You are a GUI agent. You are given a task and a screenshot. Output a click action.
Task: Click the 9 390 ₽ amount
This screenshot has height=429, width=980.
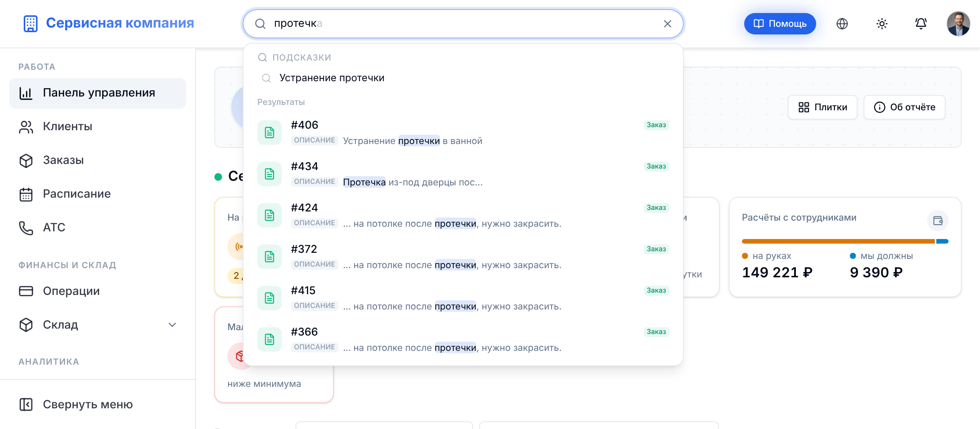(x=876, y=273)
